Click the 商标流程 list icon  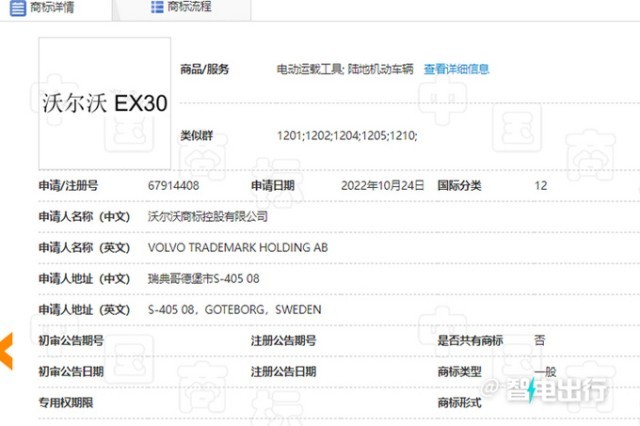coord(157,7)
